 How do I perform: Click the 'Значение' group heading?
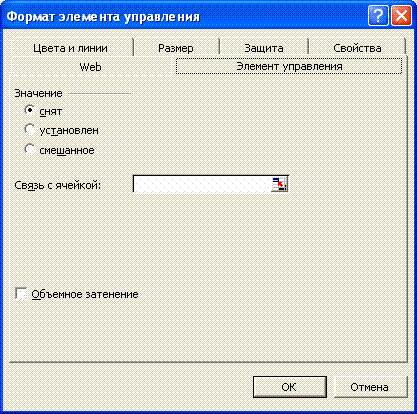tap(38, 93)
